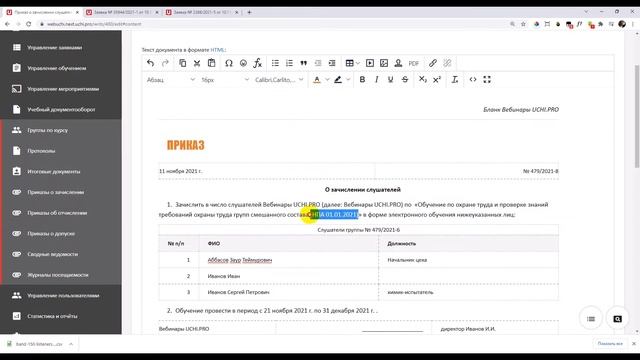Expand the table options dropdown arrow

tap(358, 63)
